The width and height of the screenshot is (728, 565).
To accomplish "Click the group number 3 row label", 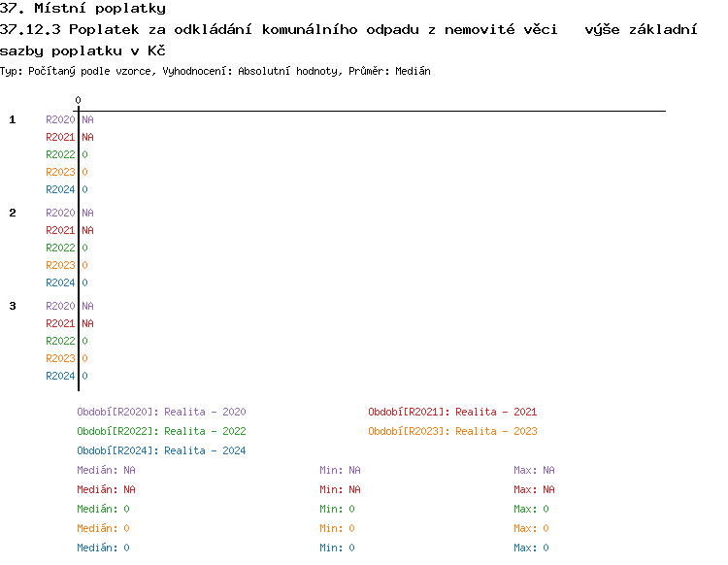I will pyautogui.click(x=13, y=306).
